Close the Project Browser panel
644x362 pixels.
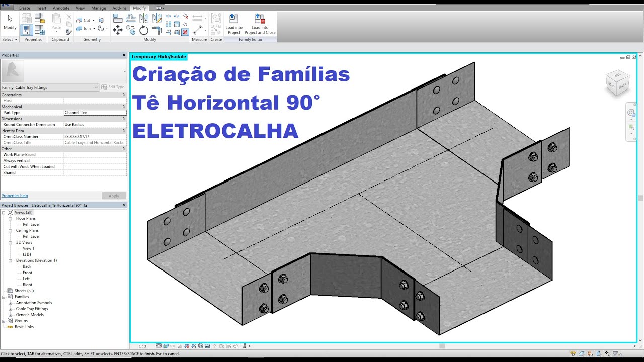tap(124, 205)
